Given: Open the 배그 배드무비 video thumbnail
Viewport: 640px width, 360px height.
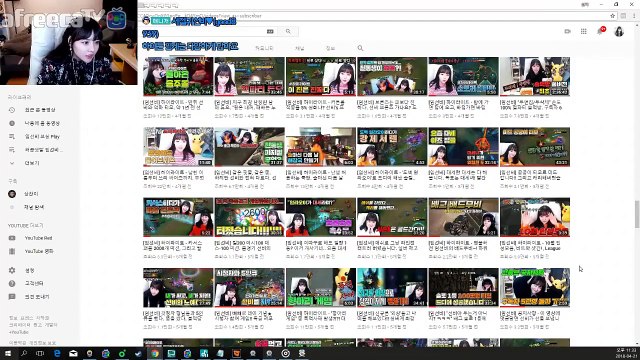Looking at the screenshot, I should tap(463, 217).
